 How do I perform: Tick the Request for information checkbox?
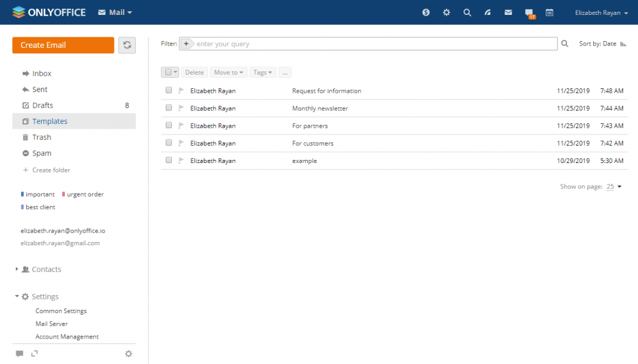pyautogui.click(x=168, y=90)
